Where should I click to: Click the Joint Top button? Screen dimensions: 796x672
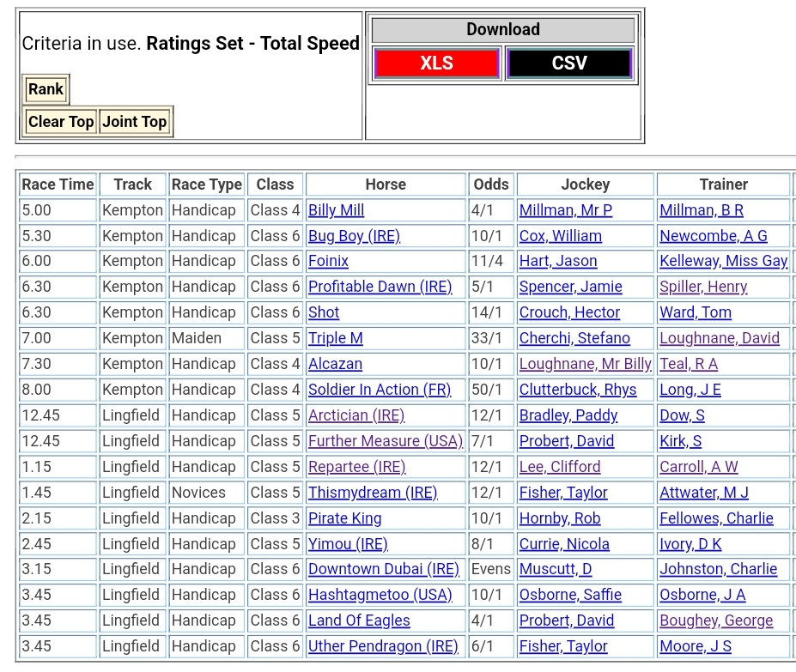click(135, 122)
